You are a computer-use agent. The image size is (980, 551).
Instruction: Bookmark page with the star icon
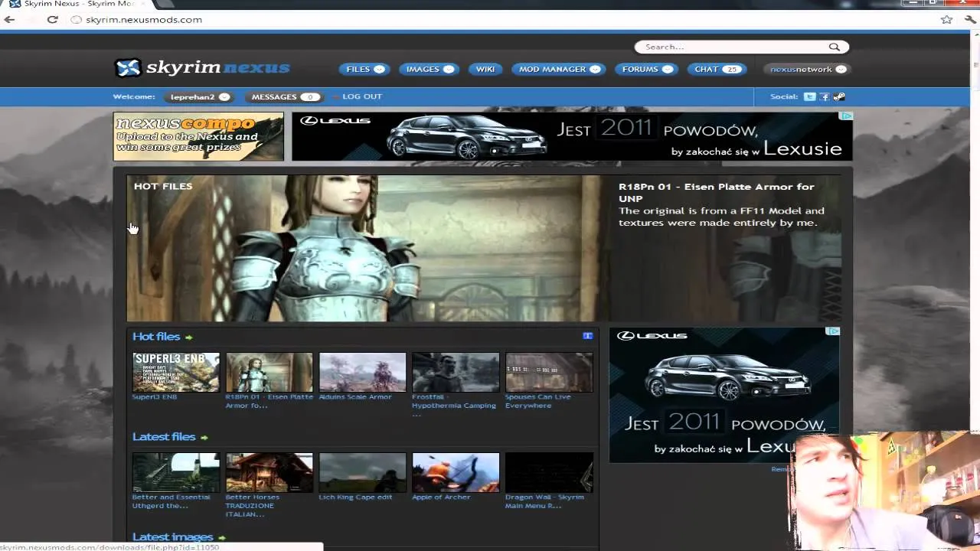tap(947, 19)
